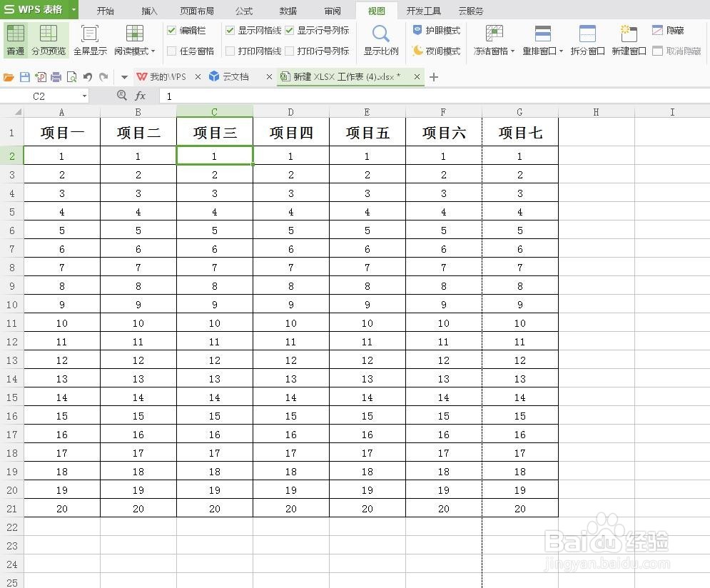The image size is (710, 588).
Task: Hide the current window (隐藏)
Action: [668, 31]
